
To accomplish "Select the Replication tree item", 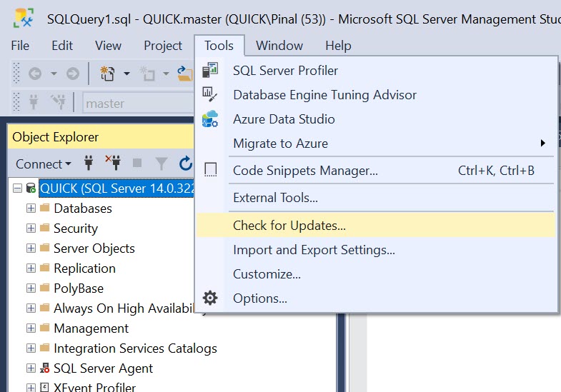I will 84,268.
